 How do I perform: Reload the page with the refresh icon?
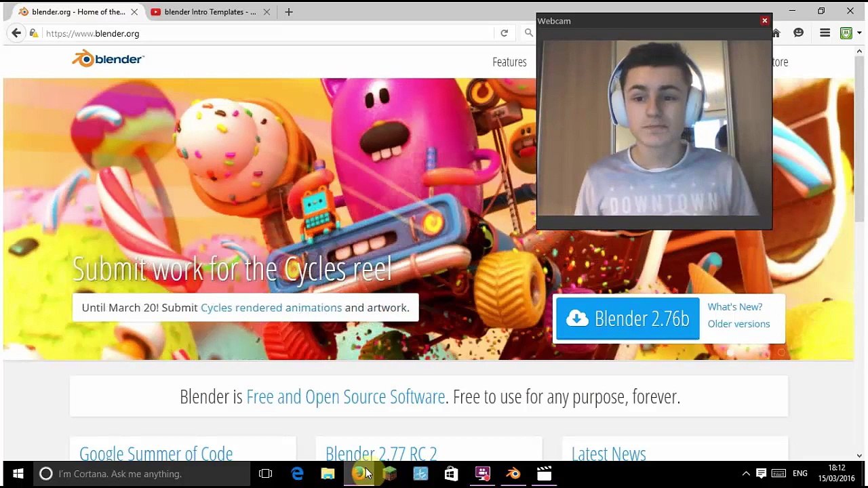pos(504,33)
